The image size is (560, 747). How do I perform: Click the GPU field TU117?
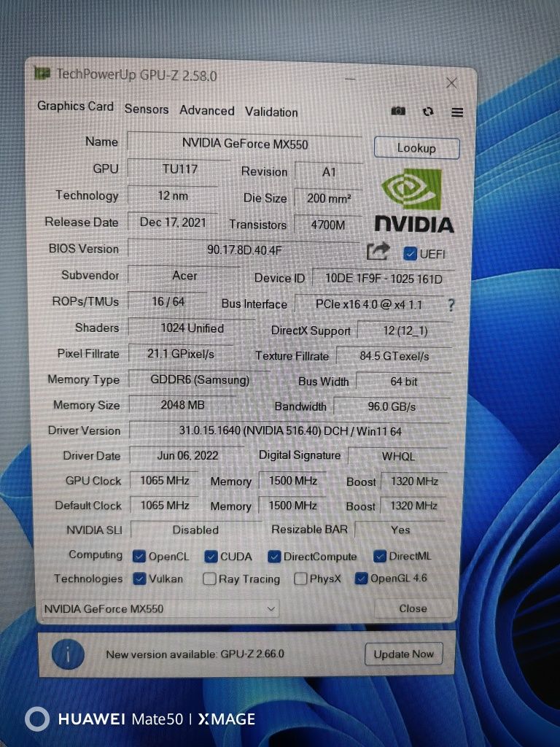[x=179, y=169]
